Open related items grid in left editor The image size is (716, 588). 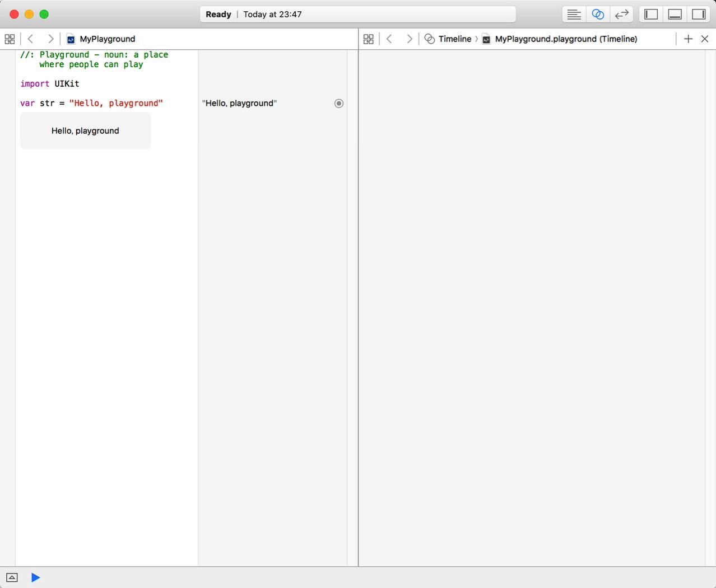[x=10, y=39]
